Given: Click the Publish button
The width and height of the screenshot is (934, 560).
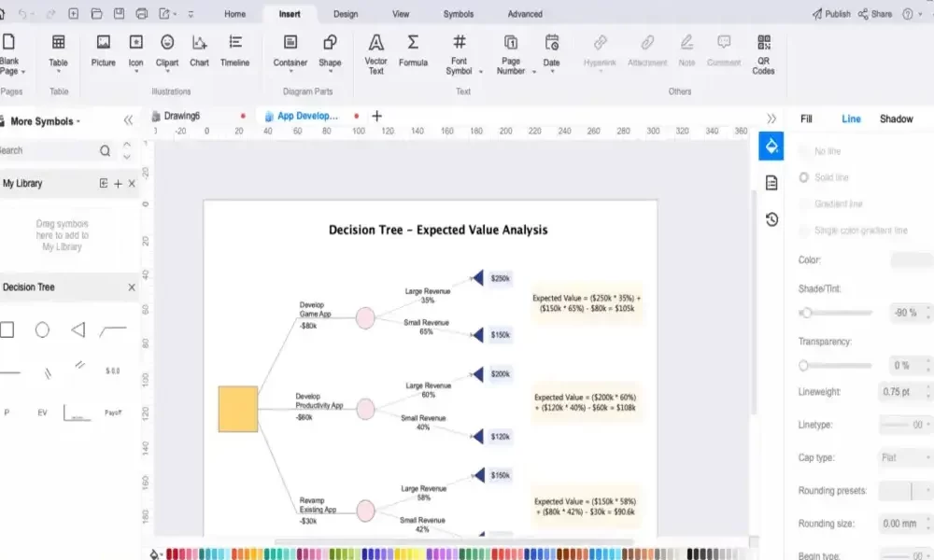Looking at the screenshot, I should pos(831,14).
